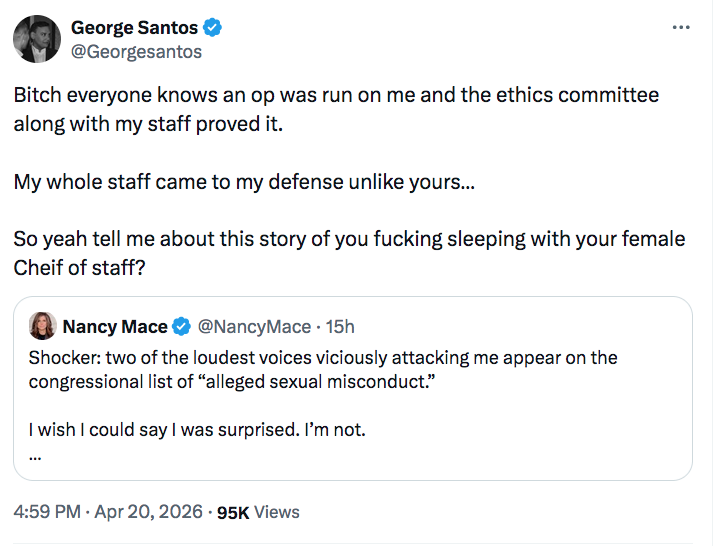
Task: Open George Santos's profile via display name
Action: click(133, 28)
